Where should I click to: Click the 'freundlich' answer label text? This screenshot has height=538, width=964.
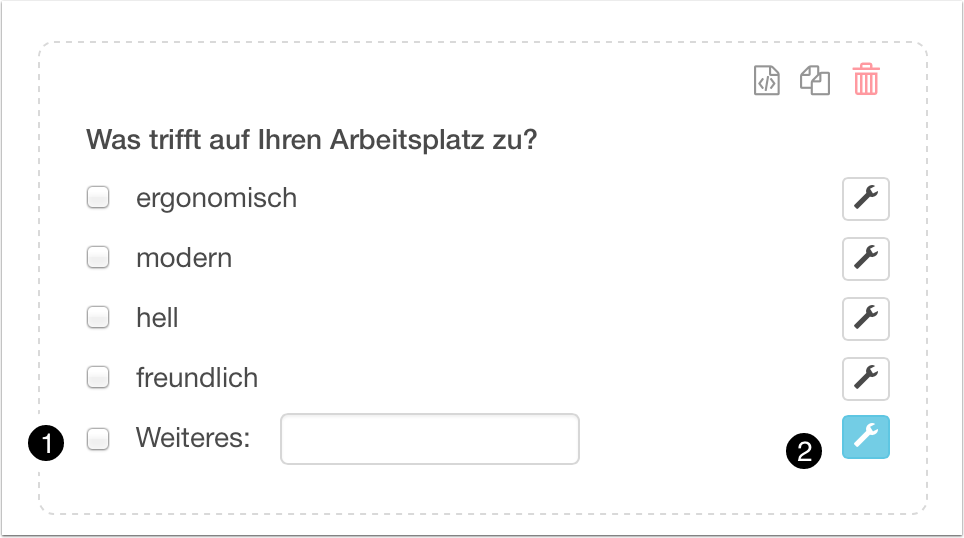point(197,378)
